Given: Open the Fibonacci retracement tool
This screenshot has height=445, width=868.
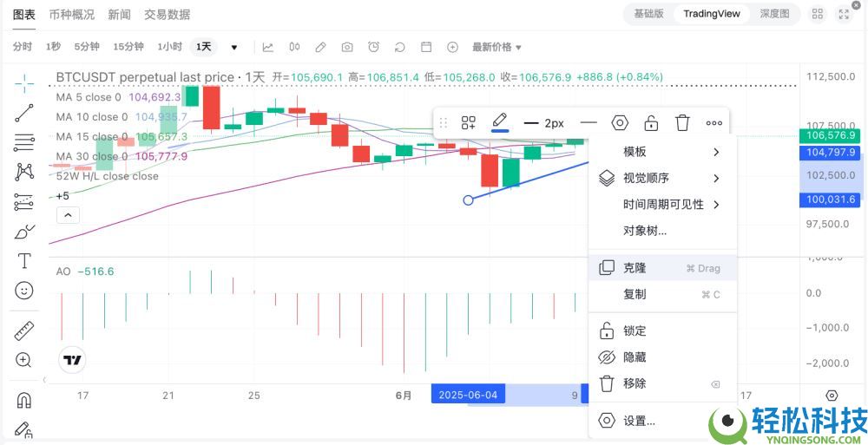Looking at the screenshot, I should coord(24,142).
